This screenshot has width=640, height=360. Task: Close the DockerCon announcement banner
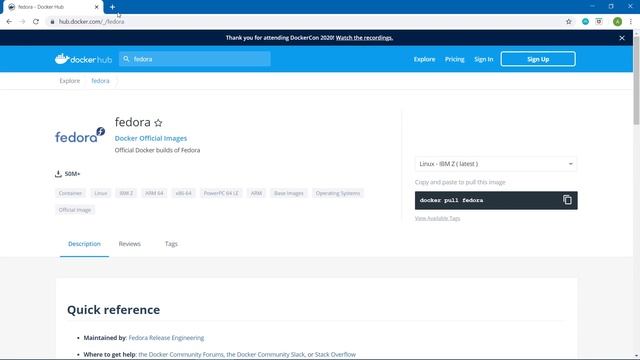(x=622, y=38)
